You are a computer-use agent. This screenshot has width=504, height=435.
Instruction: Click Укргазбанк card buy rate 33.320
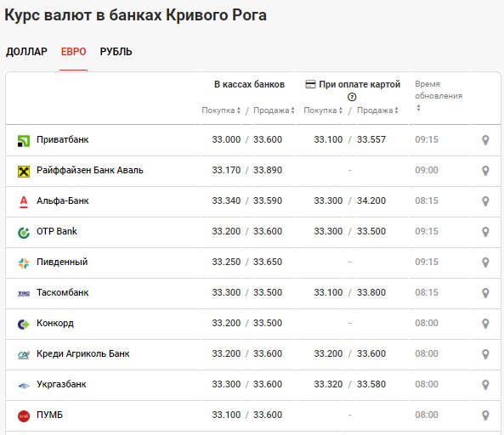[x=328, y=384]
